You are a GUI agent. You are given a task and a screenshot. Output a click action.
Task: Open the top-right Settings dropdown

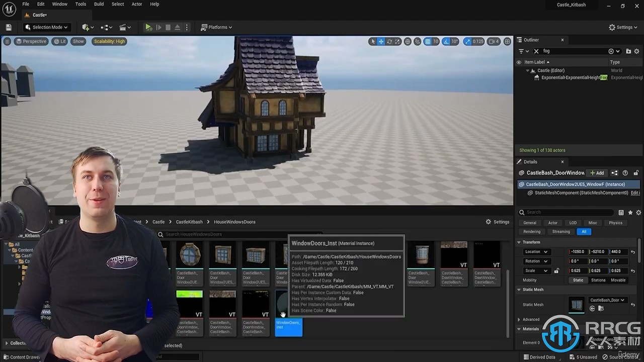[623, 27]
